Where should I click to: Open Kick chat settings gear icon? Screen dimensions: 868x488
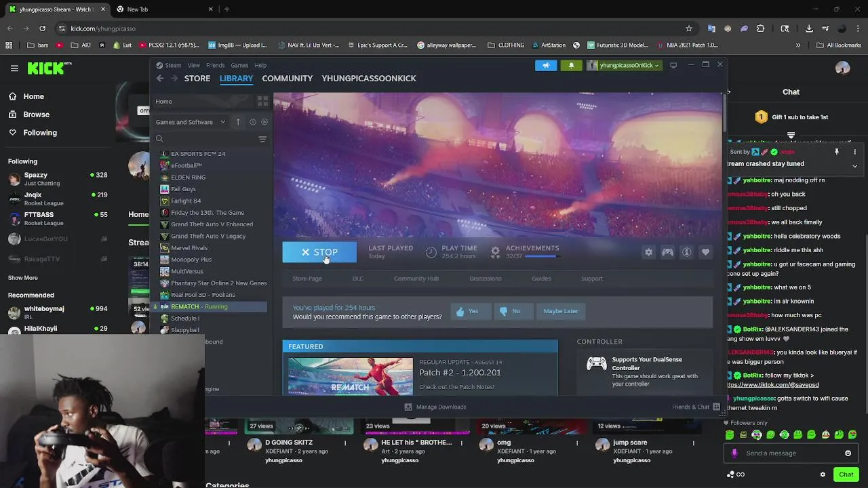[x=823, y=474]
